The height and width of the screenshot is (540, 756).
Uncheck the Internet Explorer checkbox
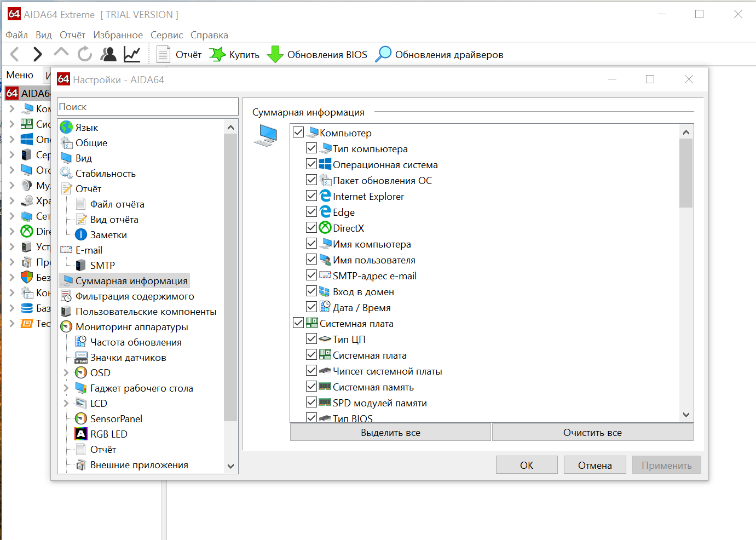coord(311,196)
